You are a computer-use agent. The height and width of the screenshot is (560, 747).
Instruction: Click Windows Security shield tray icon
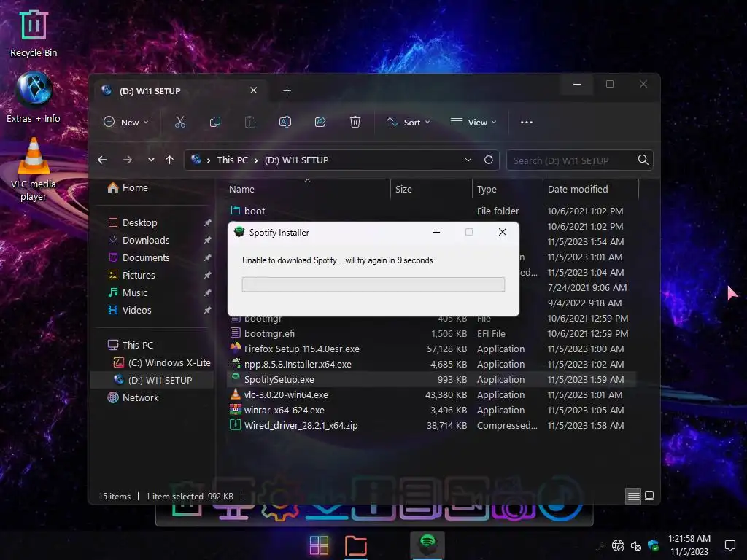point(653,545)
